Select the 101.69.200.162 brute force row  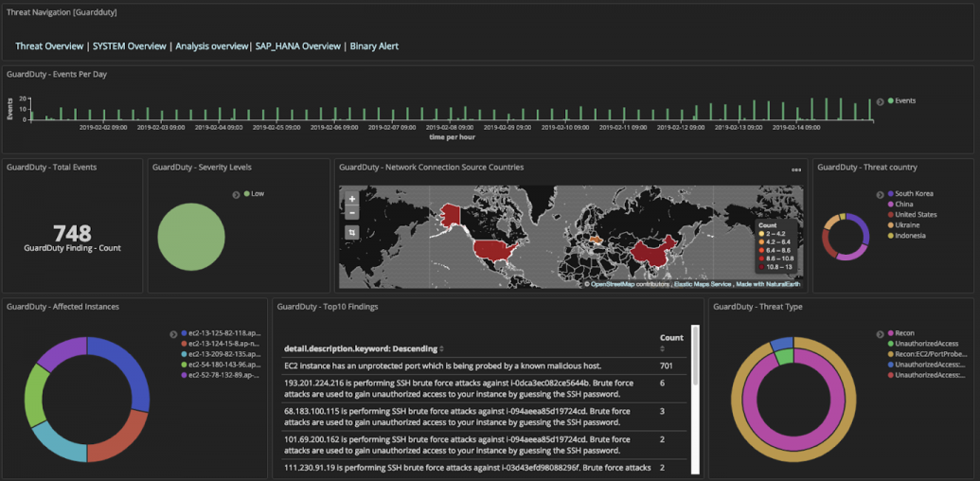(485, 445)
